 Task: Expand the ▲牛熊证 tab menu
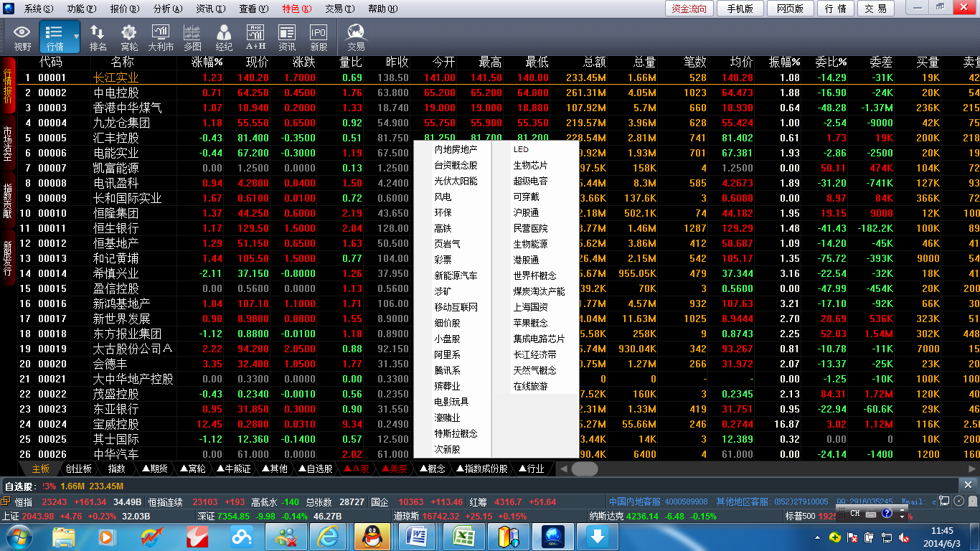[x=233, y=468]
